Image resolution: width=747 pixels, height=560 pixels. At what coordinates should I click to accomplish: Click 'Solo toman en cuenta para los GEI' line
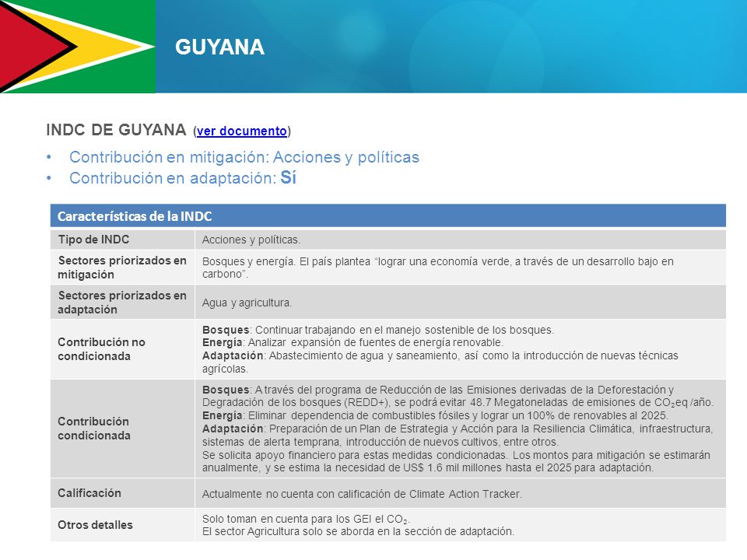coord(306,519)
